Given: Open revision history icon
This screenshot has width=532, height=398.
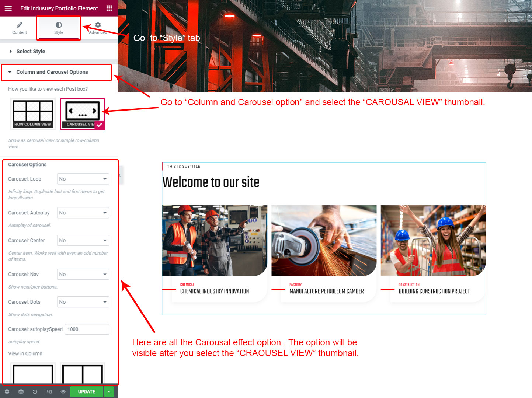Looking at the screenshot, I should [x=35, y=392].
